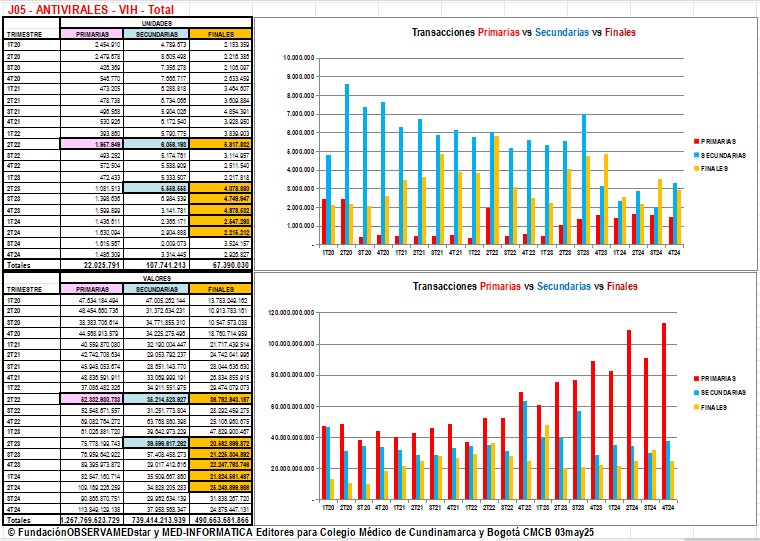Select the FINALES total 67.390.030
The width and height of the screenshot is (760, 541).
tap(220, 263)
